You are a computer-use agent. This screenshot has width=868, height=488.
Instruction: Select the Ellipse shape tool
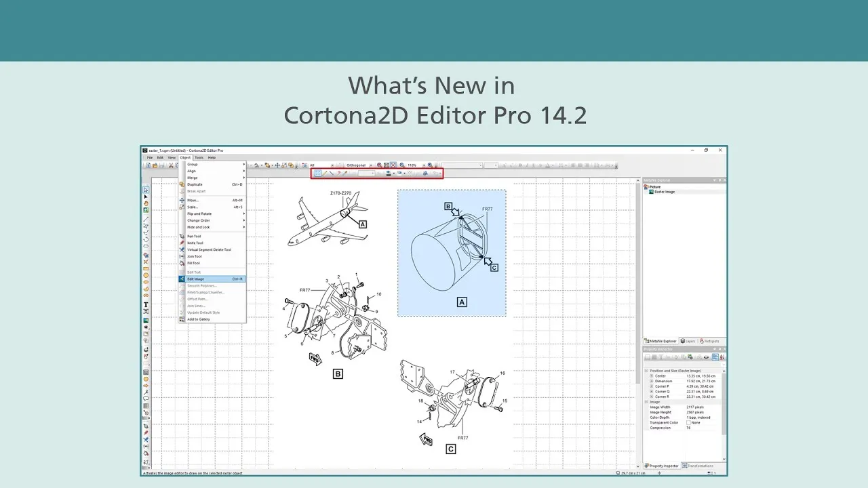click(146, 282)
